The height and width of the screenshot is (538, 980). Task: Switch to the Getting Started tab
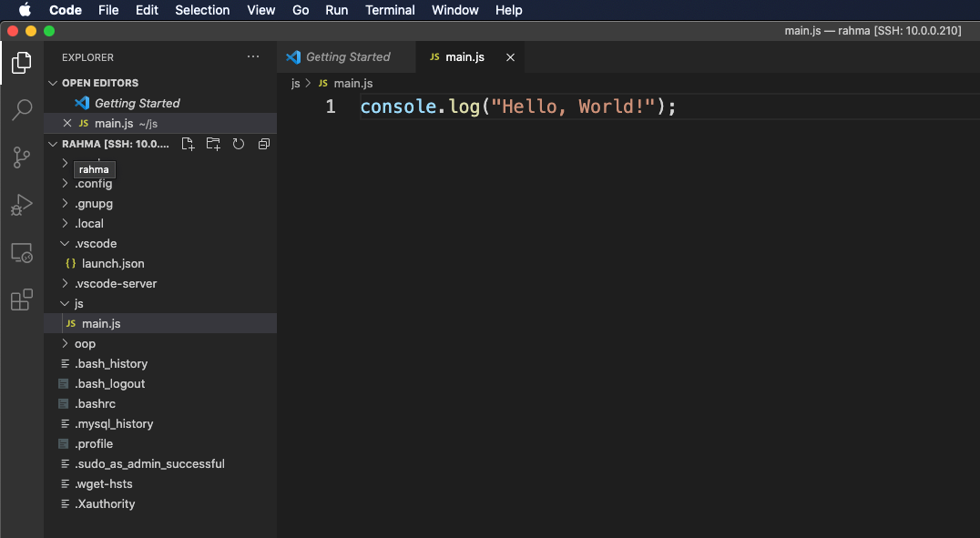pos(347,57)
